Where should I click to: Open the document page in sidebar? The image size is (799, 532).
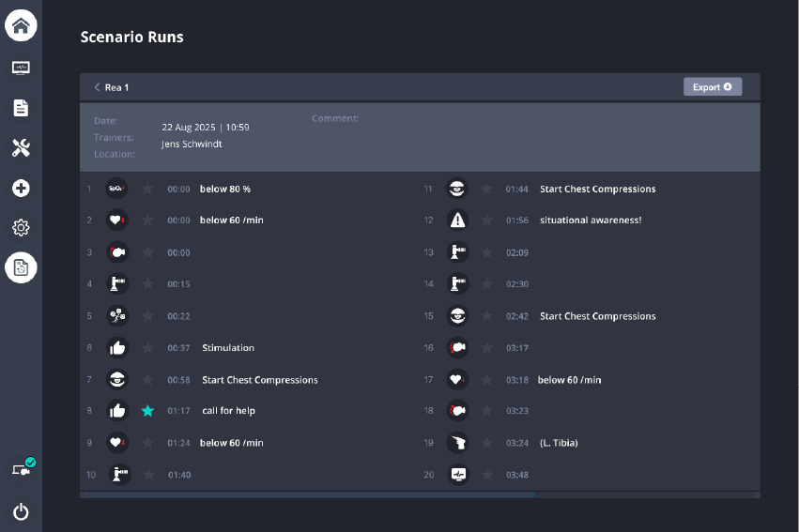[21, 108]
